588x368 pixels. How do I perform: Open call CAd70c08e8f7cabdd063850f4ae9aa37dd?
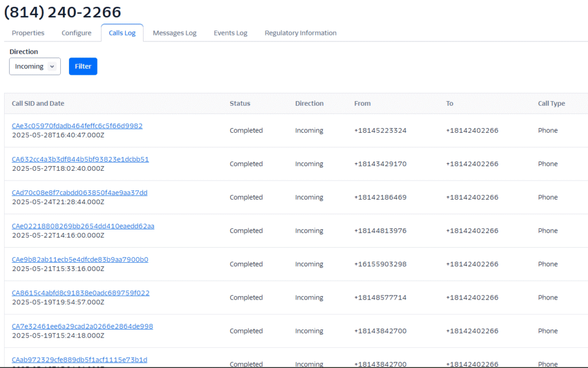pyautogui.click(x=79, y=193)
